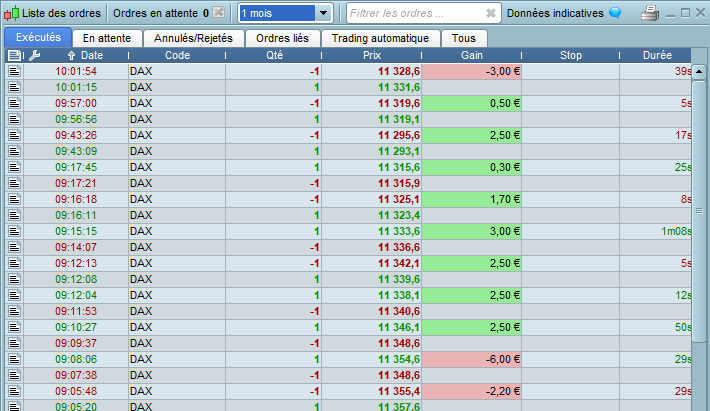This screenshot has height=411, width=710.
Task: Open details icon for 09:08:06 order
Action: [14, 359]
